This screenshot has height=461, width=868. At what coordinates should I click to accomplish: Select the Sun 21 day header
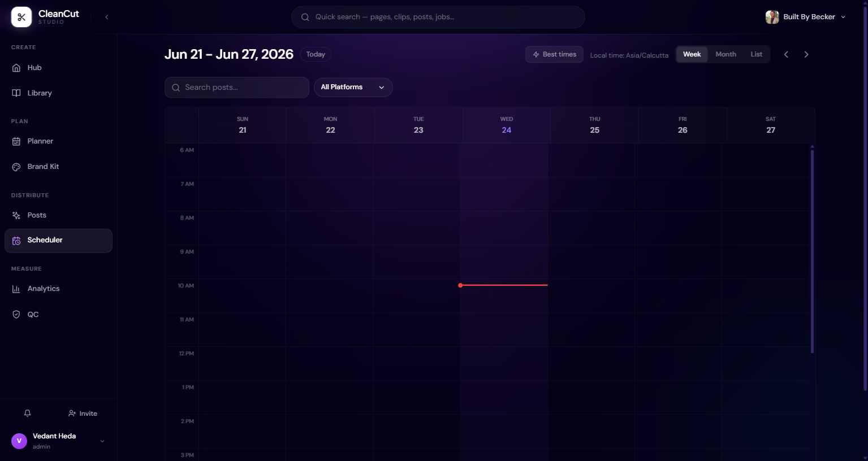(243, 125)
